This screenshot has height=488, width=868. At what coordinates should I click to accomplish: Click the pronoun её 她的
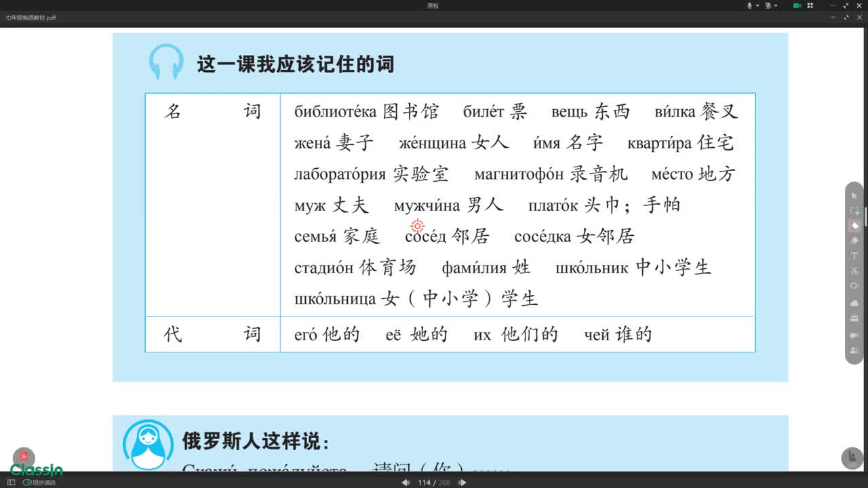click(x=416, y=334)
